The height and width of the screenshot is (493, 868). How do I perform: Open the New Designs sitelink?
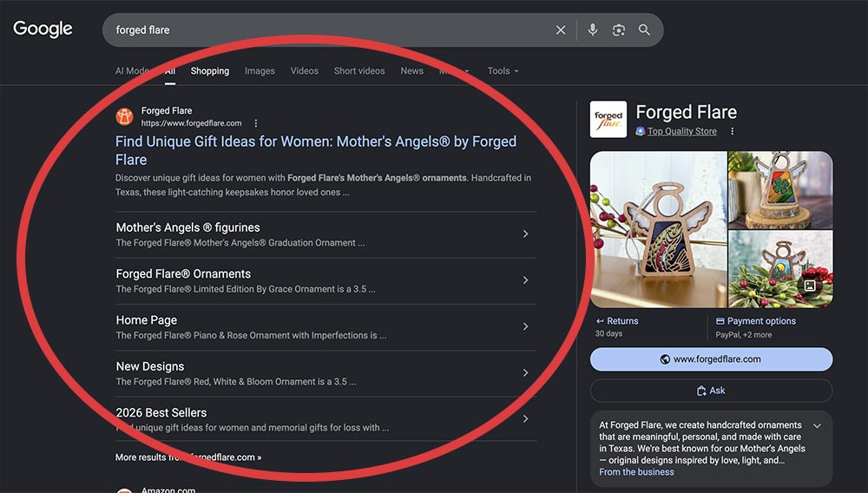(150, 366)
